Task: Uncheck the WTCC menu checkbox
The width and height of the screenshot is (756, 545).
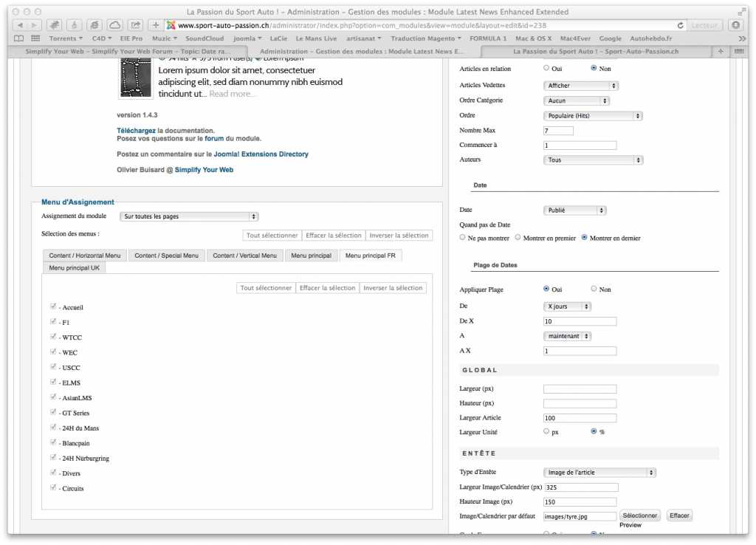Action: [53, 337]
